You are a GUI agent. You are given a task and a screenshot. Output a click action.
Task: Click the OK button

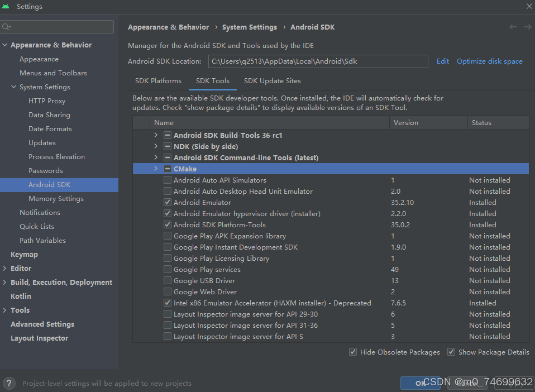(420, 383)
